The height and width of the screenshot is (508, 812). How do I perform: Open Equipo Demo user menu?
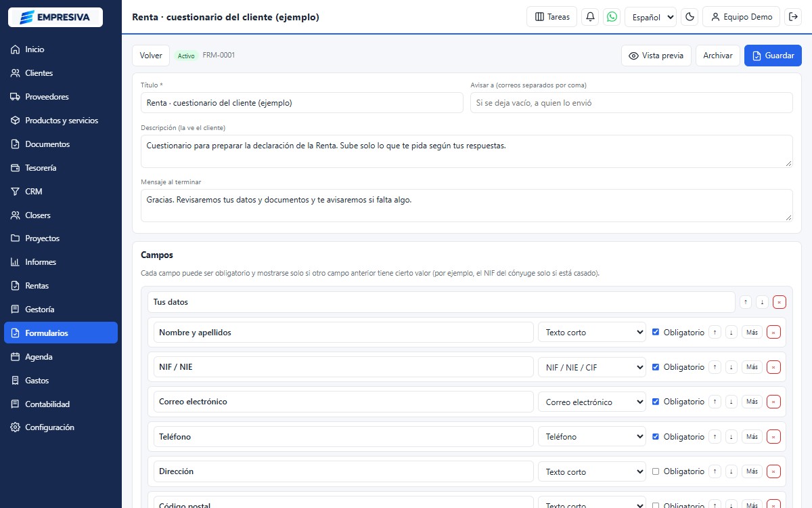(742, 17)
